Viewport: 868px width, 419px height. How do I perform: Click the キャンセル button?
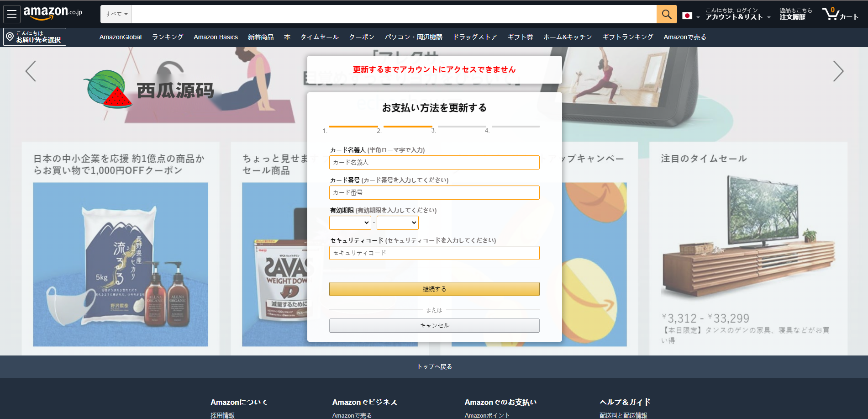tap(434, 325)
